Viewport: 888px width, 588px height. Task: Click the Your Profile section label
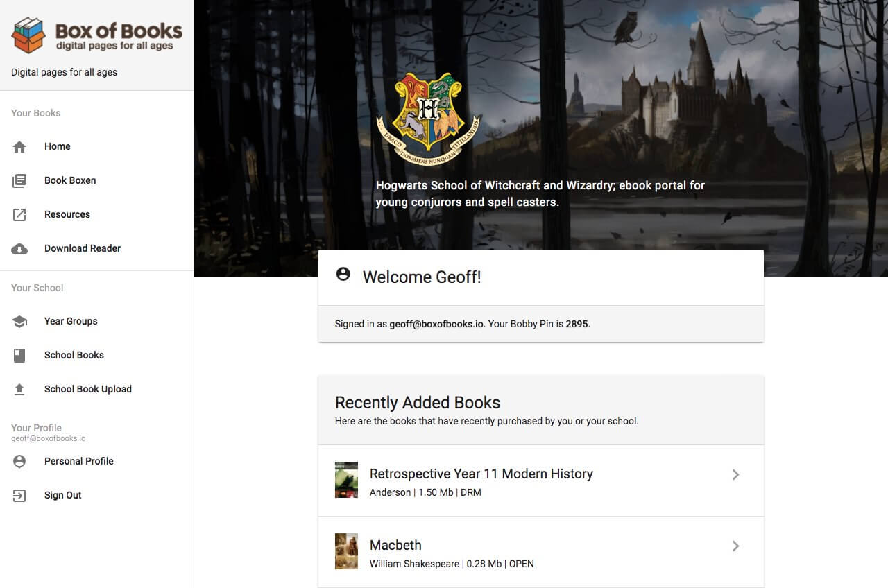tap(36, 428)
